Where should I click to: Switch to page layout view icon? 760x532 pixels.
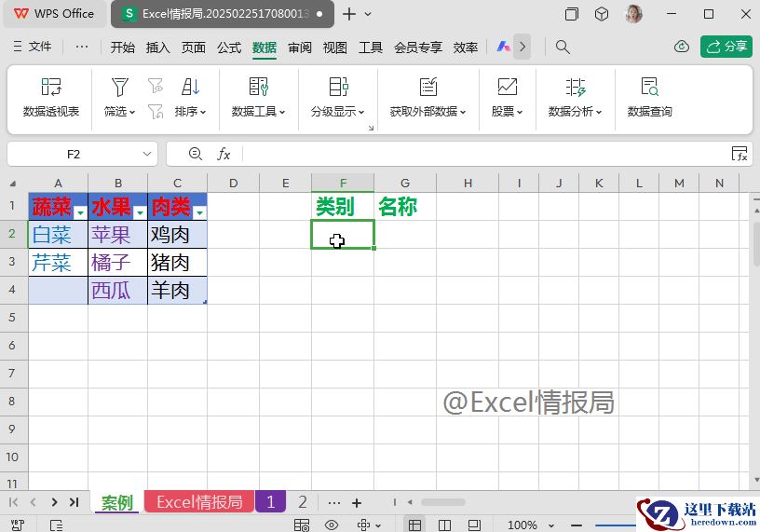(444, 525)
